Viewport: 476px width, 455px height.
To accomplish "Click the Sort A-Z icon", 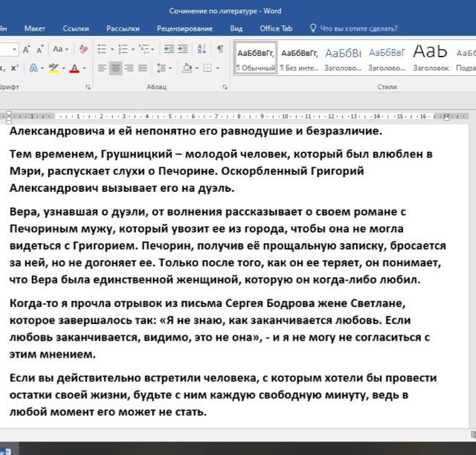I will 202,49.
